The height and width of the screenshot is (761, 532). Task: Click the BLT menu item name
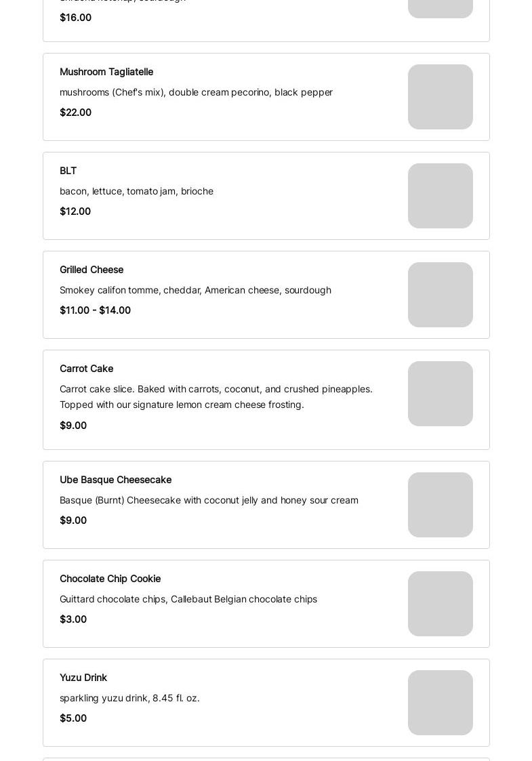coord(68,171)
